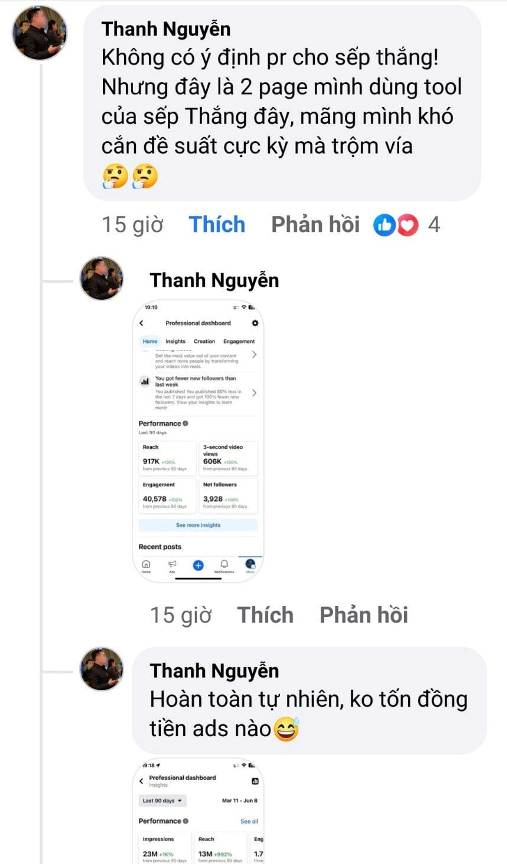Open Thanh Nguyễn's top comment profile picture

pyautogui.click(x=39, y=33)
